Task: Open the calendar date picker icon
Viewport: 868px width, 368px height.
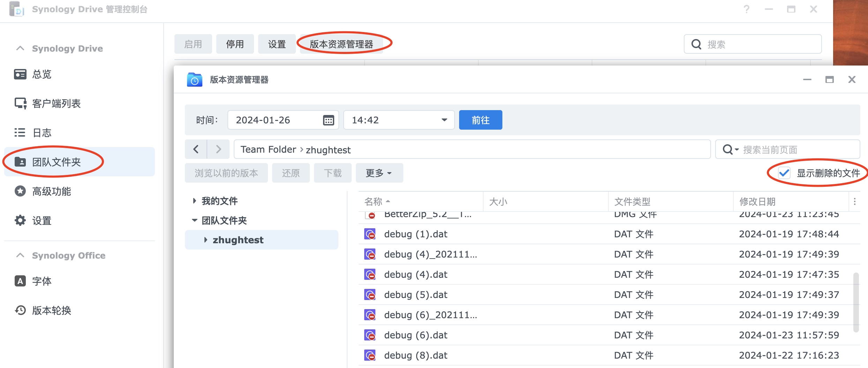Action: (x=328, y=120)
